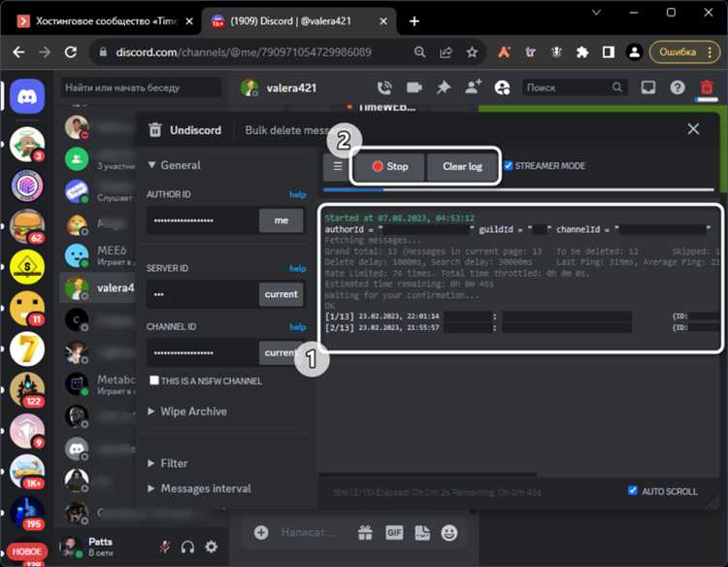
Task: Expand the Messages interval section
Action: click(x=199, y=488)
